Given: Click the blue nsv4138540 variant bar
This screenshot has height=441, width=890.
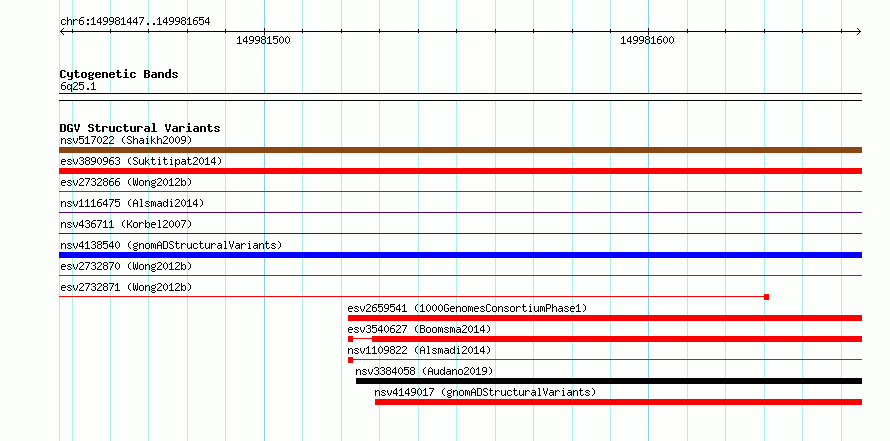Looking at the screenshot, I should coord(460,255).
